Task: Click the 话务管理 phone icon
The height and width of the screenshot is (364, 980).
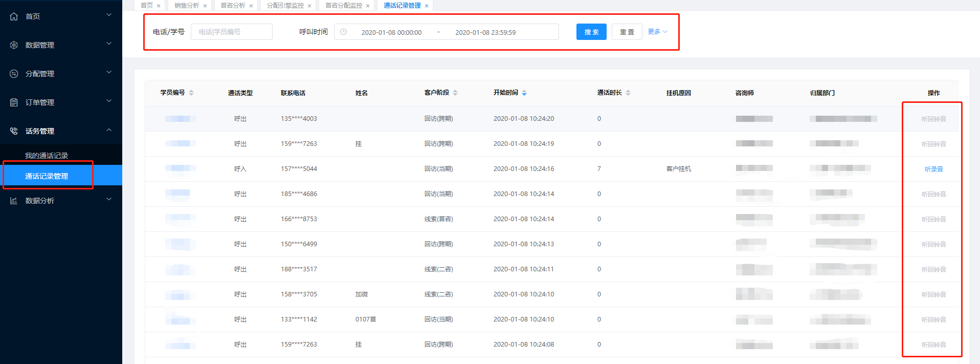Action: click(14, 131)
